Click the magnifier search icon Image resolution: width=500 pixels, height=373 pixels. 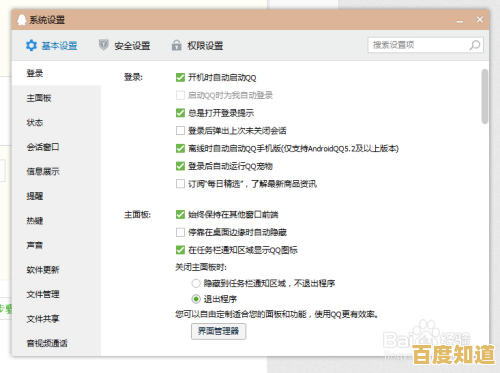[475, 45]
